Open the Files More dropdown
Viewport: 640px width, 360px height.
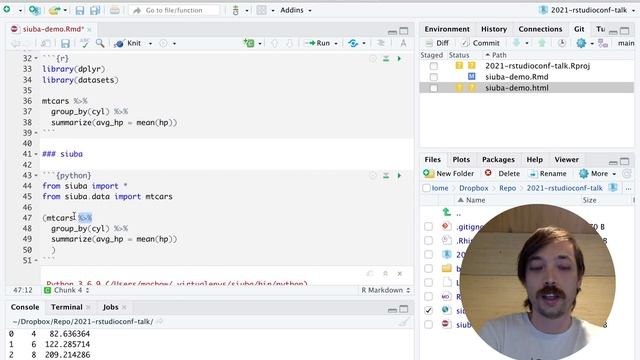click(x=598, y=173)
